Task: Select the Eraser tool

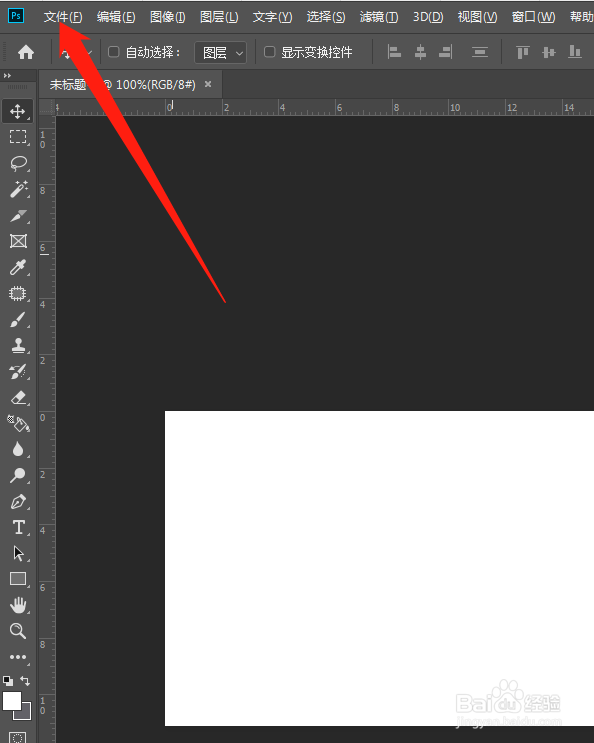Action: point(18,398)
